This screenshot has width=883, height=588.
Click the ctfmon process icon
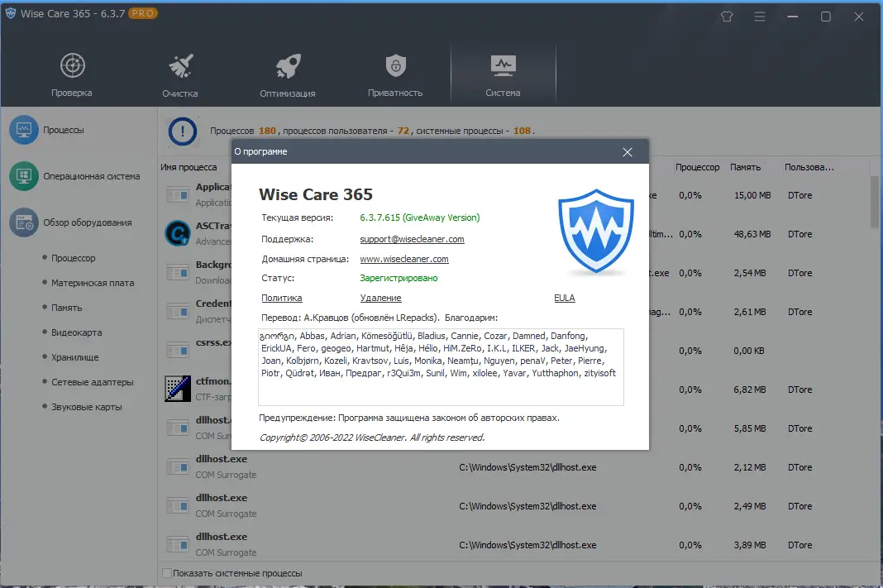(178, 389)
